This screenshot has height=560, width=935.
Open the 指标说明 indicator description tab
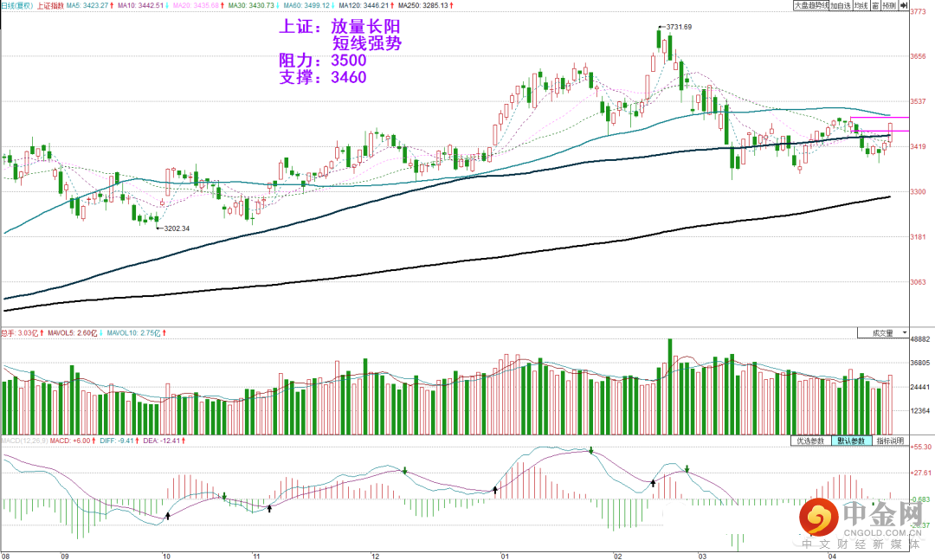pos(890,441)
